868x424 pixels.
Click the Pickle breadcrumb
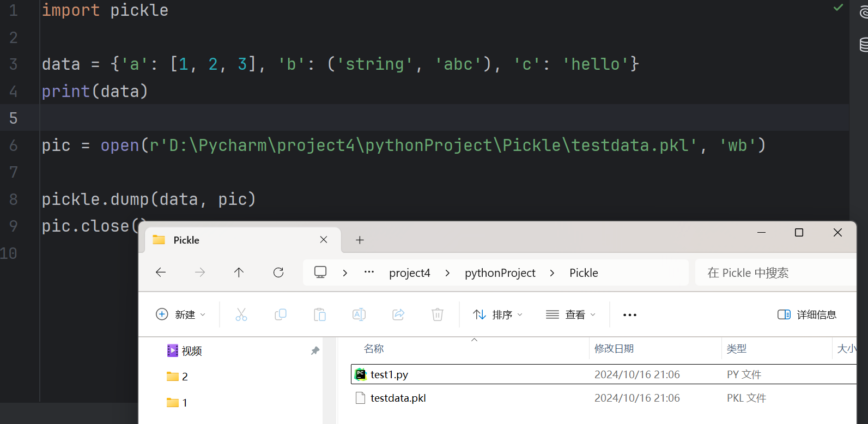coord(584,272)
